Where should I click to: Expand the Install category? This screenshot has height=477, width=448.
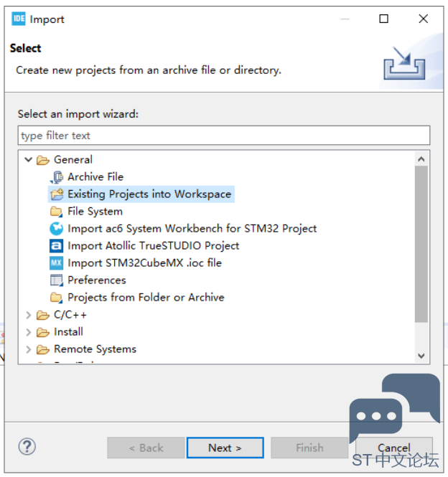click(x=28, y=332)
